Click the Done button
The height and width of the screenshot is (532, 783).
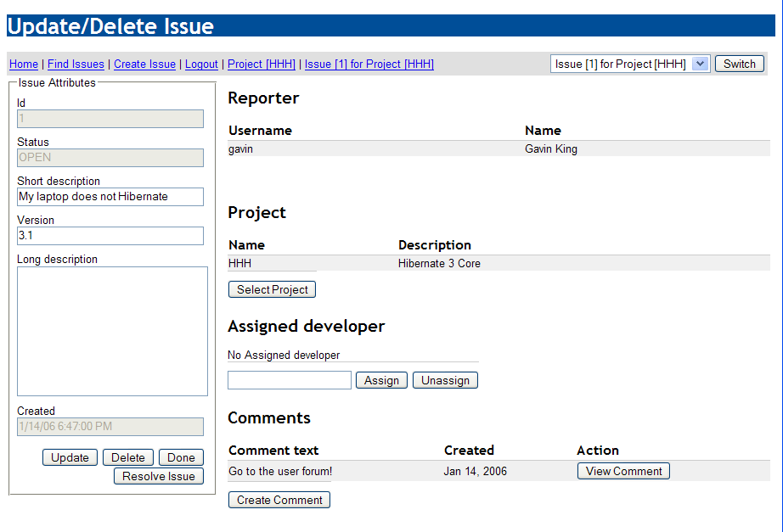coord(181,457)
